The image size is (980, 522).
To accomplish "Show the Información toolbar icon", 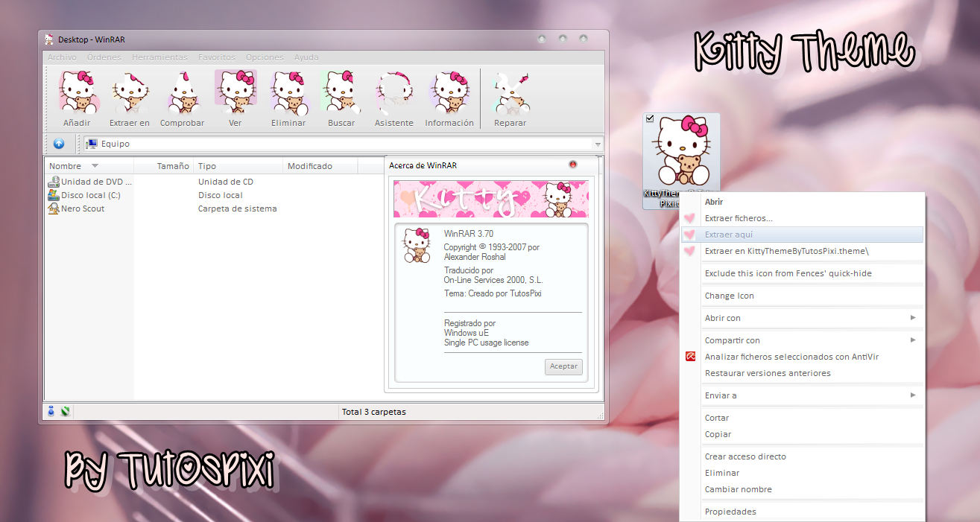I will point(449,92).
